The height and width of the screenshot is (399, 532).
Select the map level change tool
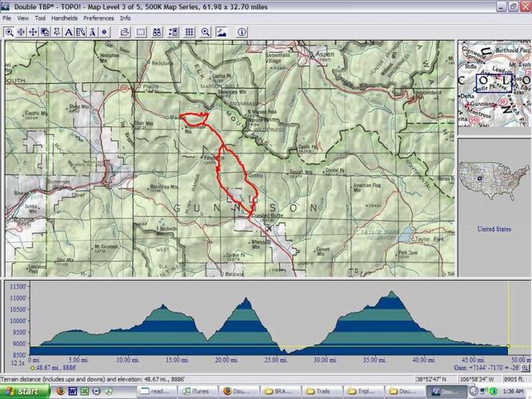tap(45, 32)
